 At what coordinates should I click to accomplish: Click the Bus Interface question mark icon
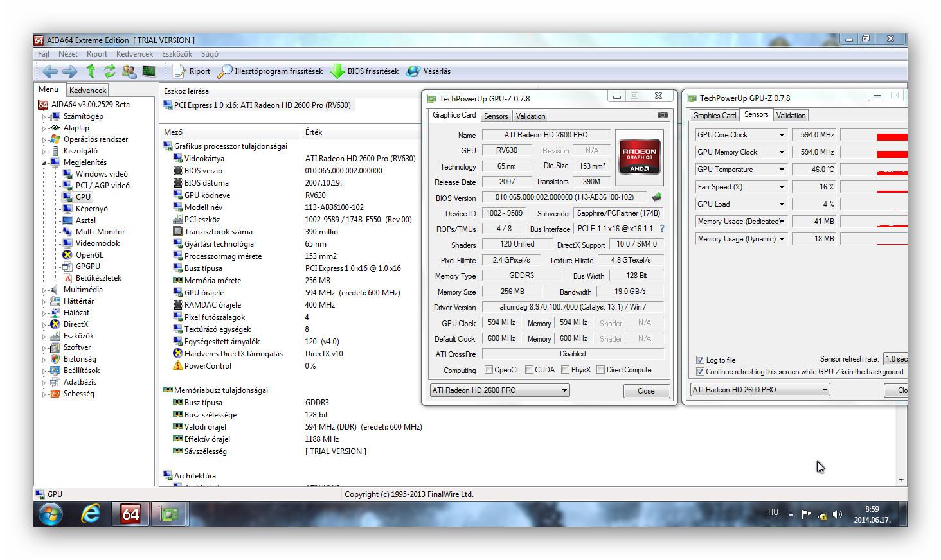pyautogui.click(x=661, y=229)
